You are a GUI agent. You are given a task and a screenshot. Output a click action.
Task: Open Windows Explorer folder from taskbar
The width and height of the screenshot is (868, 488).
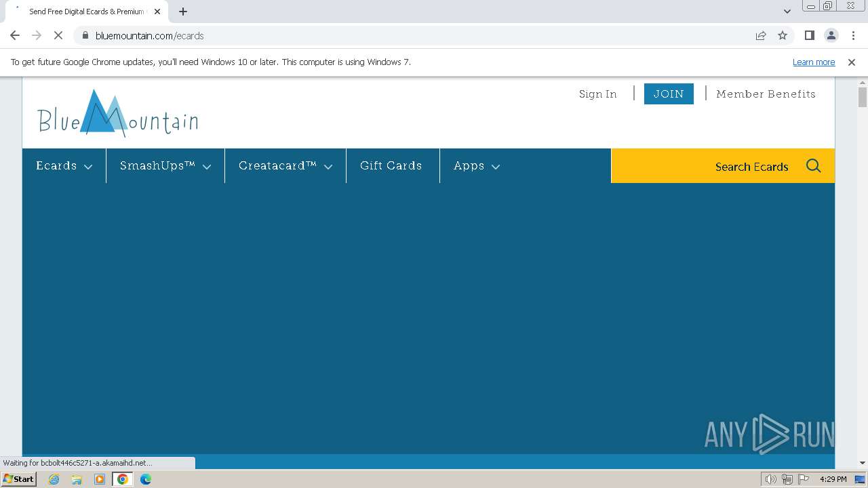point(77,479)
